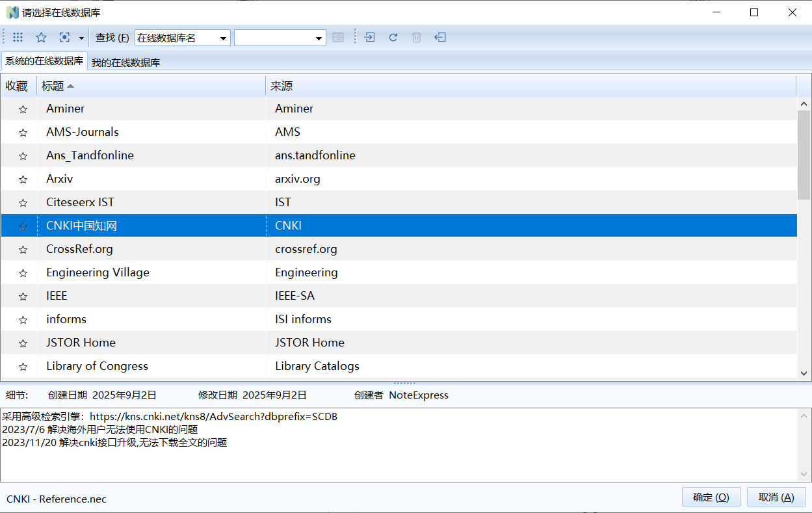Click the ISI informs source cell
The image size is (812, 513).
point(303,319)
